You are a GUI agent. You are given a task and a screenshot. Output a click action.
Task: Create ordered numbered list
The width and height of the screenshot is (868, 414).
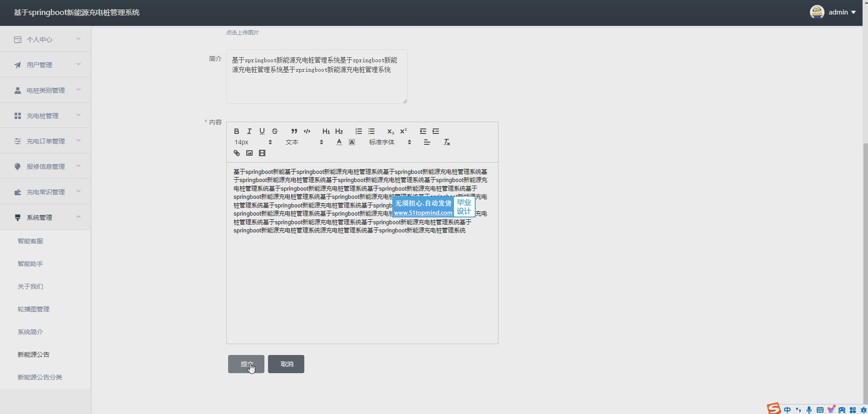359,131
